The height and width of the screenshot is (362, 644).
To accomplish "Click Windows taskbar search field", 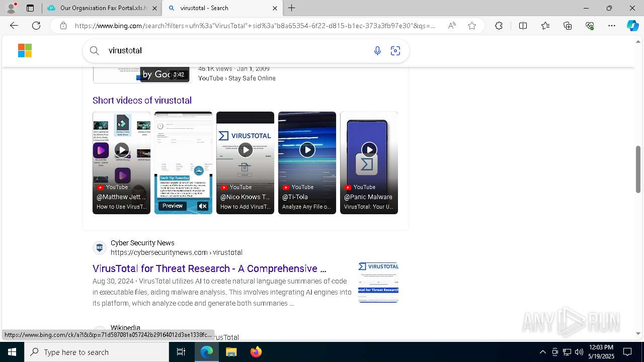I will 97,352.
